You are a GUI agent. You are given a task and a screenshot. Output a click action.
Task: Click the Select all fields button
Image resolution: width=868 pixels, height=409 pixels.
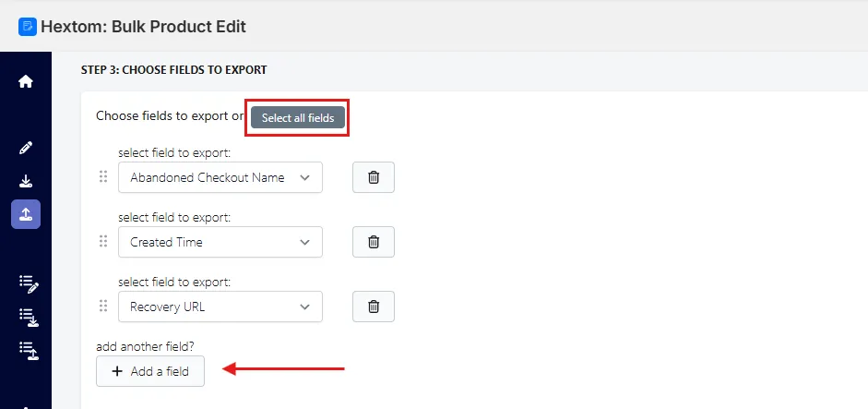[x=298, y=117]
